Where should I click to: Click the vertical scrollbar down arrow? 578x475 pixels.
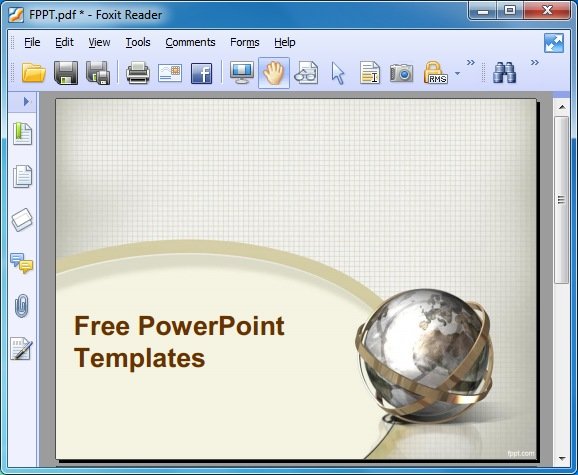pos(562,458)
